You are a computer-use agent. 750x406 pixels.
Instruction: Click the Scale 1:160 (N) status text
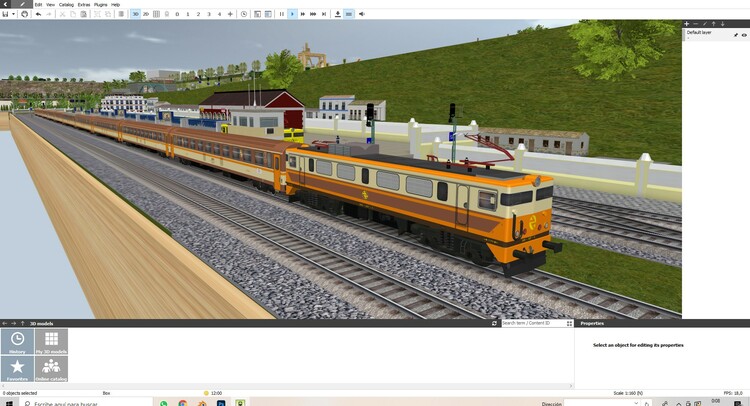pos(628,394)
